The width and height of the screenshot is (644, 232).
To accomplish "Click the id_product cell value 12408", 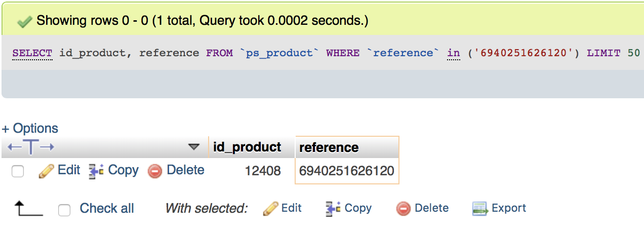I will point(263,171).
